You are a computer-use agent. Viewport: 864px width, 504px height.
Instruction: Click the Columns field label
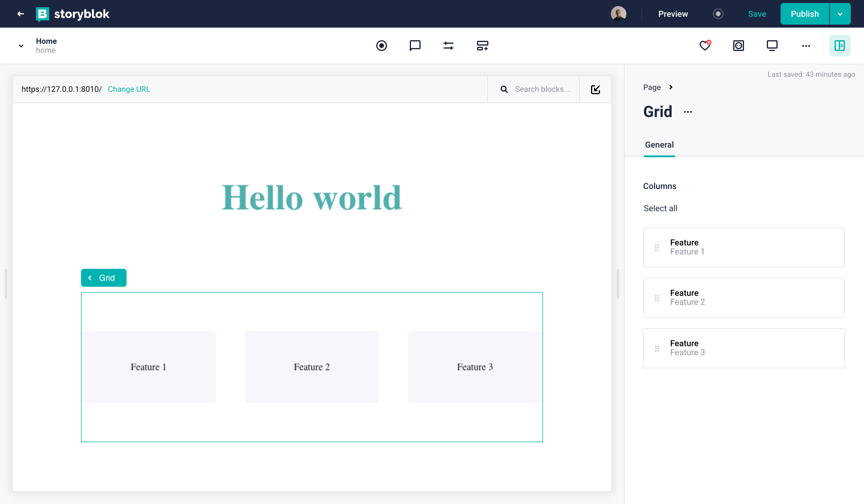click(660, 186)
